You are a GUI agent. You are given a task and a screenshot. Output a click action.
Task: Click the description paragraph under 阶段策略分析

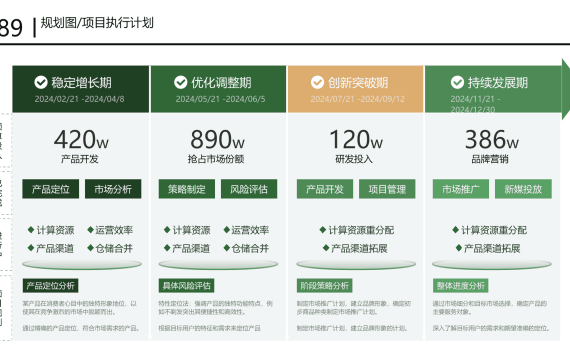click(x=354, y=316)
